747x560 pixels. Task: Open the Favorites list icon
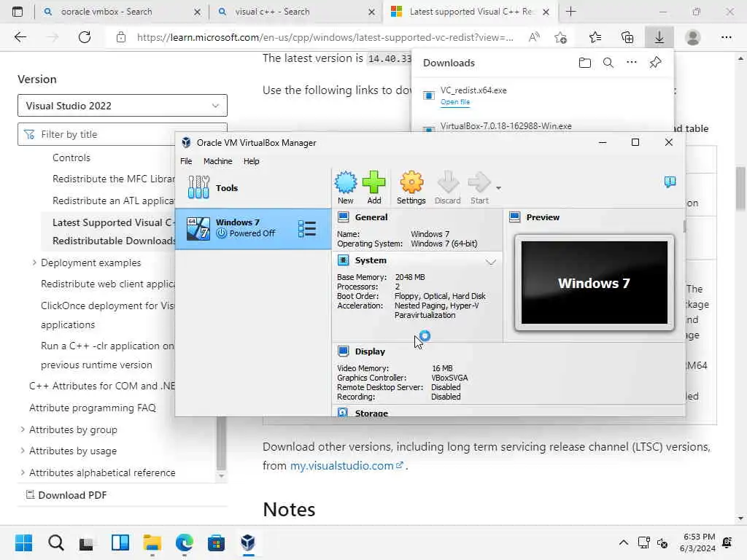pos(595,37)
